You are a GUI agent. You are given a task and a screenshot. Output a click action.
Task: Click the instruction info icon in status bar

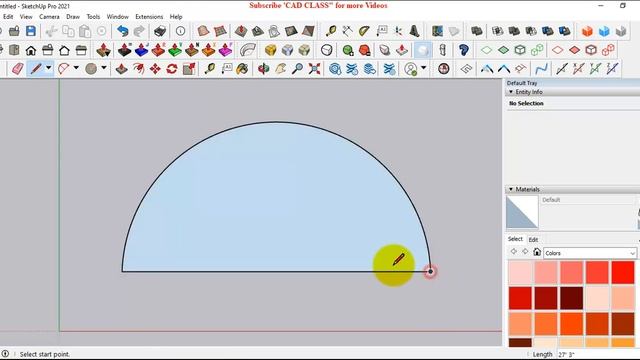pos(5,353)
